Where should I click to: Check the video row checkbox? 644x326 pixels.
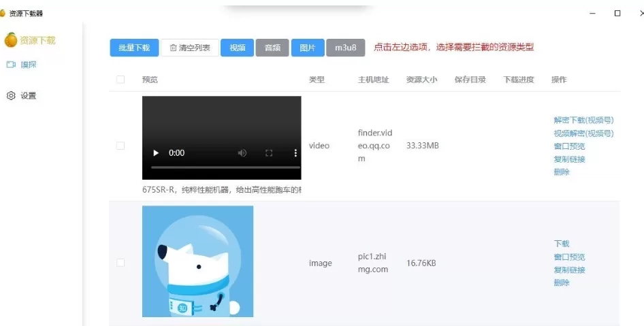pyautogui.click(x=120, y=146)
